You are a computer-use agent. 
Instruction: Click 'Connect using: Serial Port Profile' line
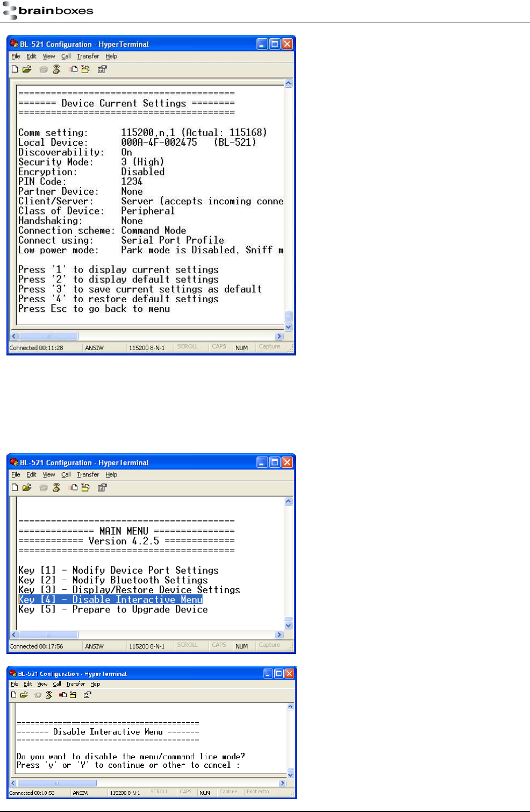pyautogui.click(x=121, y=240)
